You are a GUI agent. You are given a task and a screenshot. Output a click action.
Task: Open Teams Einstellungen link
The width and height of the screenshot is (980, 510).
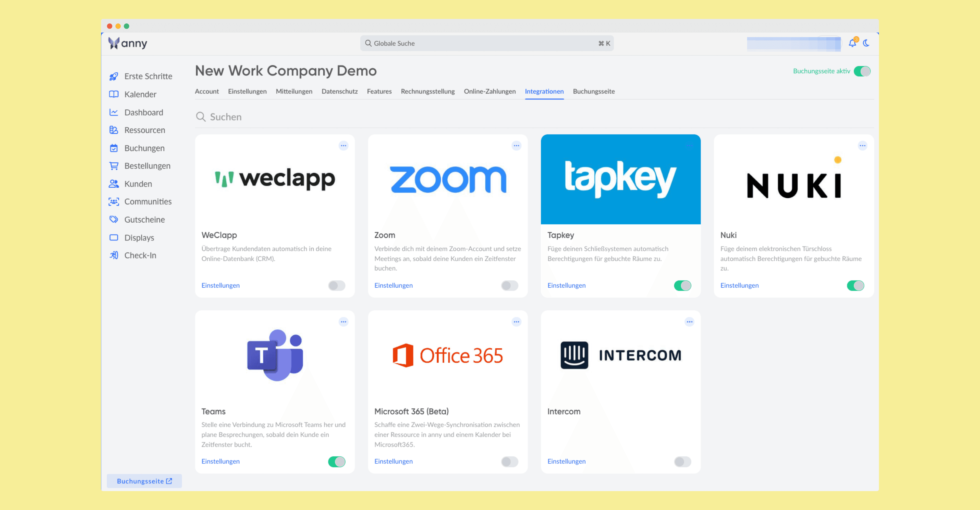221,461
